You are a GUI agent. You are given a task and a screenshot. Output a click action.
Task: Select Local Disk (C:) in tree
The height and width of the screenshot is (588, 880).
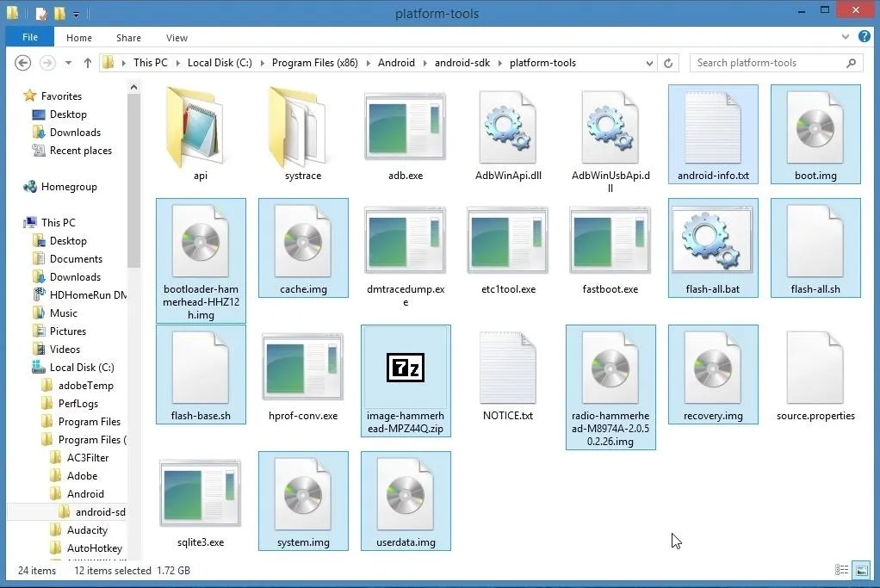point(82,368)
